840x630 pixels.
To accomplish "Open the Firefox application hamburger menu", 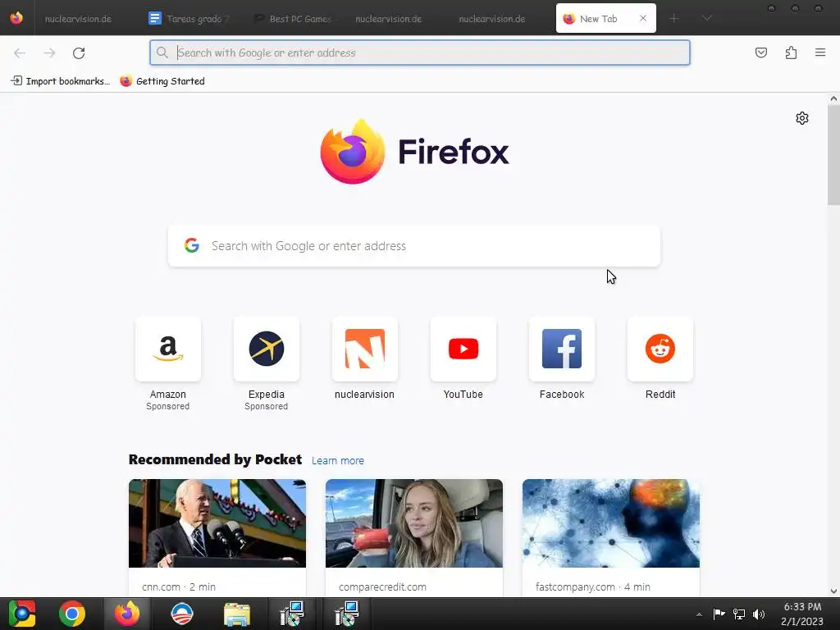I will coord(820,52).
